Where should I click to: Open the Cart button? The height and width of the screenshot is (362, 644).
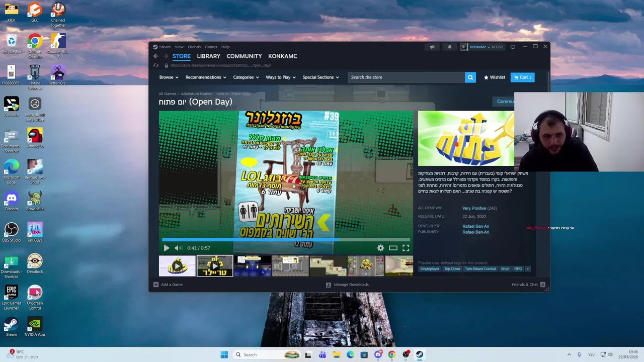click(522, 77)
